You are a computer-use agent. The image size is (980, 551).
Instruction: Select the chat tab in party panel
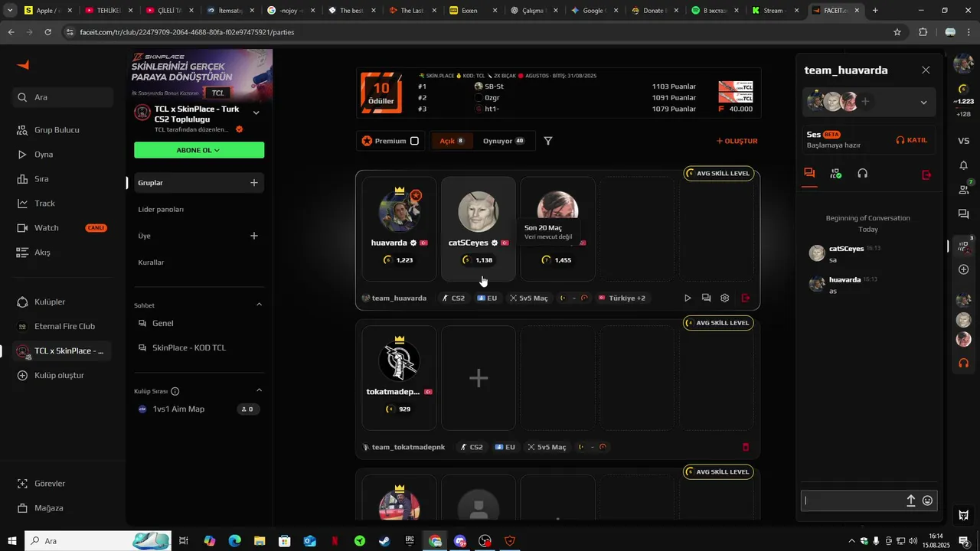[809, 174]
